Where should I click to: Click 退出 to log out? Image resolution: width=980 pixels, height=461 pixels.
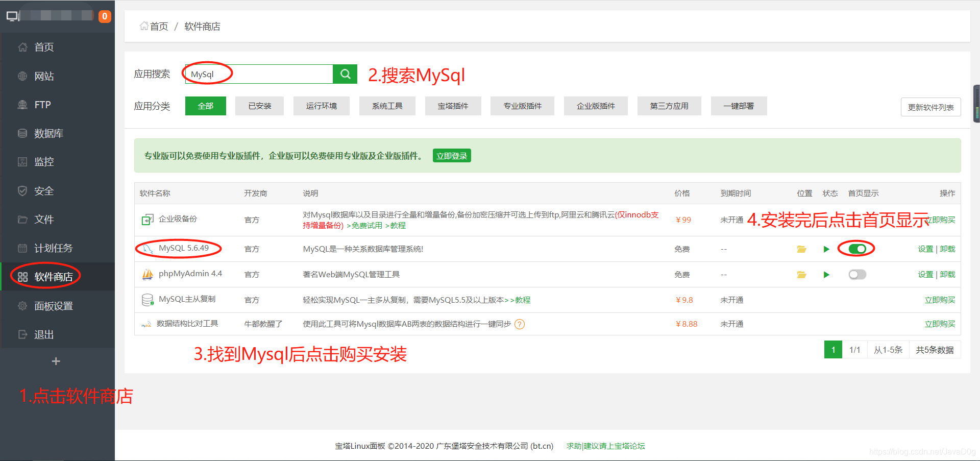(57, 334)
